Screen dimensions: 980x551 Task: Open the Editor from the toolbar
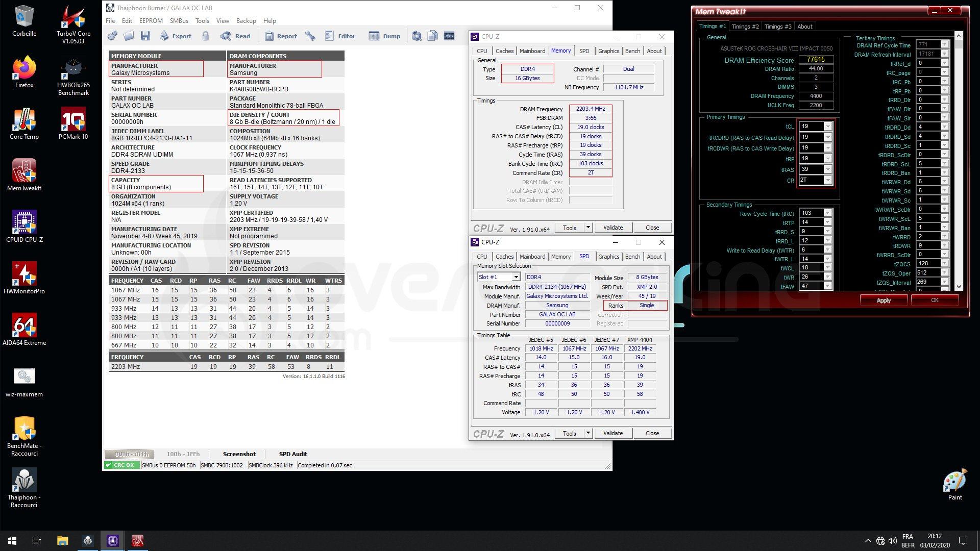pos(340,36)
